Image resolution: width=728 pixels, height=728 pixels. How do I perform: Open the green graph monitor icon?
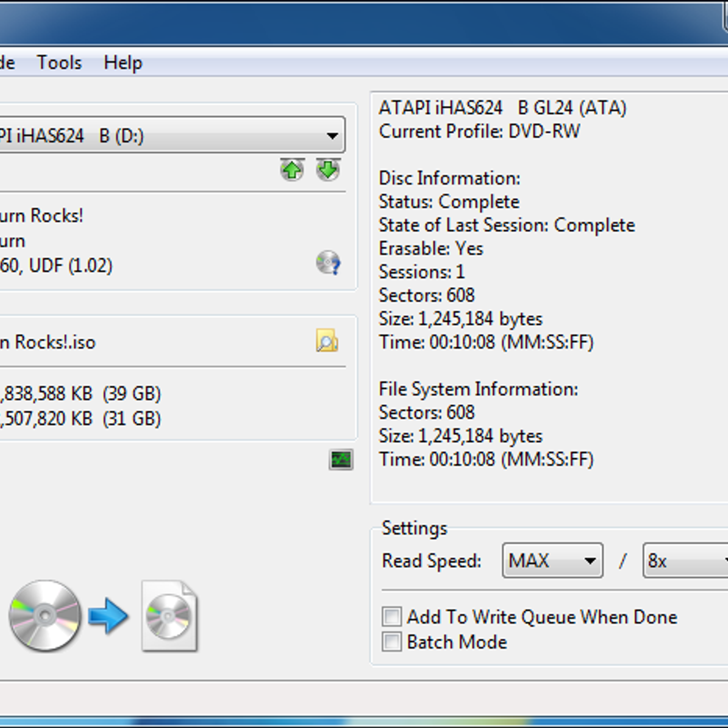(341, 460)
